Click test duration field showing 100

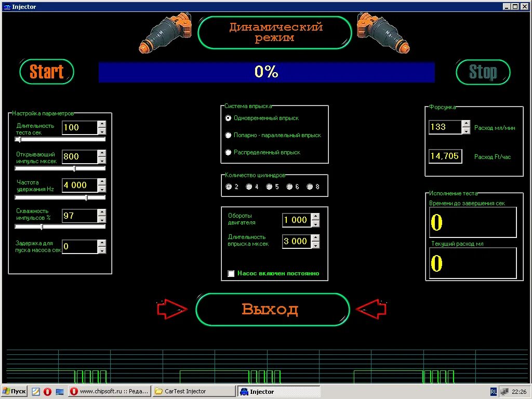[x=80, y=128]
